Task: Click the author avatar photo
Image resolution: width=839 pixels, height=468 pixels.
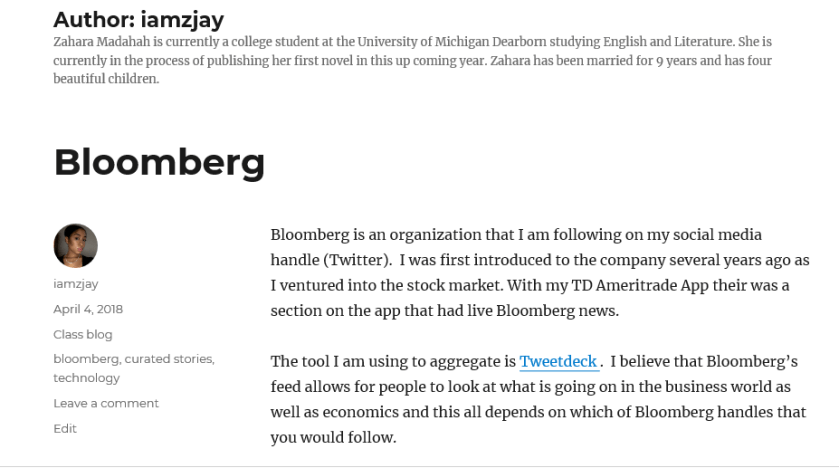Action: pyautogui.click(x=75, y=246)
